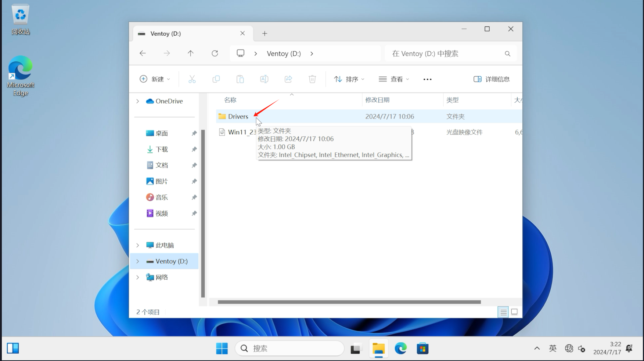Toggle the Details pane button
Screen dimensions: 644x361
tap(492, 79)
